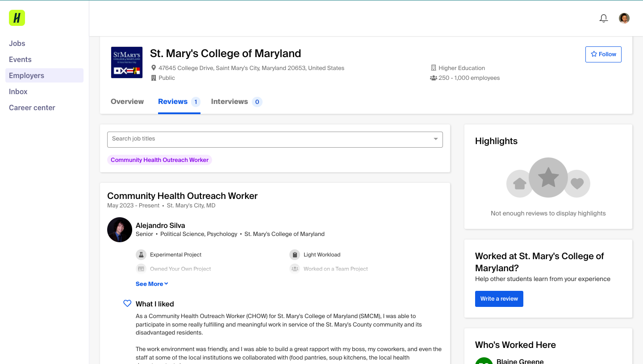Click the Community Health Outreach Worker review title
Image resolution: width=643 pixels, height=364 pixels.
182,196
